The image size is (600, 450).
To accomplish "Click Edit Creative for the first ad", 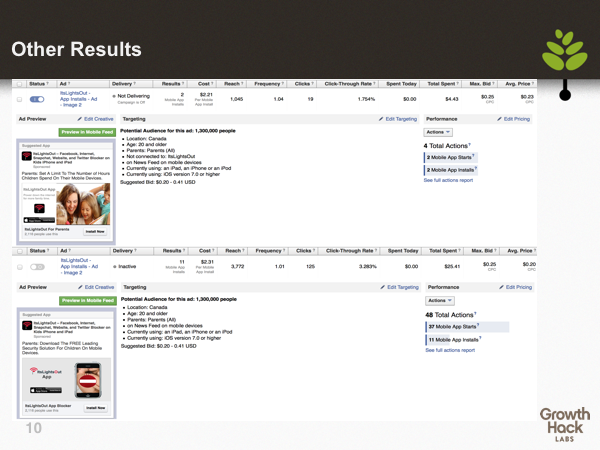I will point(99,119).
